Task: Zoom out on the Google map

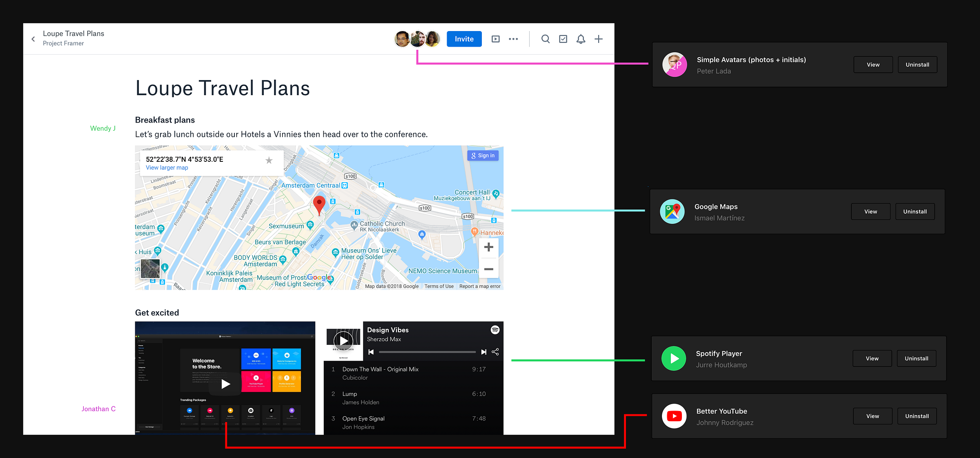Action: [x=488, y=269]
